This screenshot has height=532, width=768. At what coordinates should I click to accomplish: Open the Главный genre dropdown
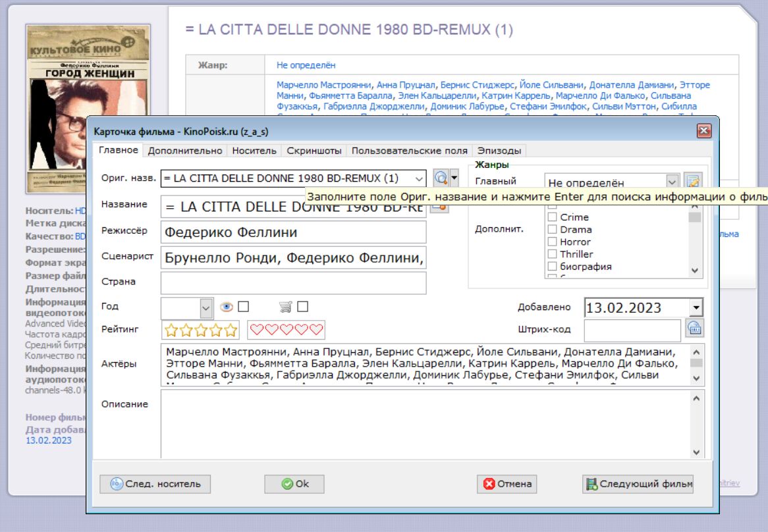click(672, 182)
